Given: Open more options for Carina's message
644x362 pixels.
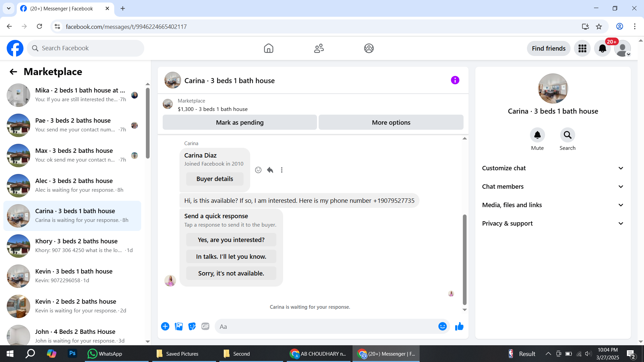Looking at the screenshot, I should click(282, 170).
